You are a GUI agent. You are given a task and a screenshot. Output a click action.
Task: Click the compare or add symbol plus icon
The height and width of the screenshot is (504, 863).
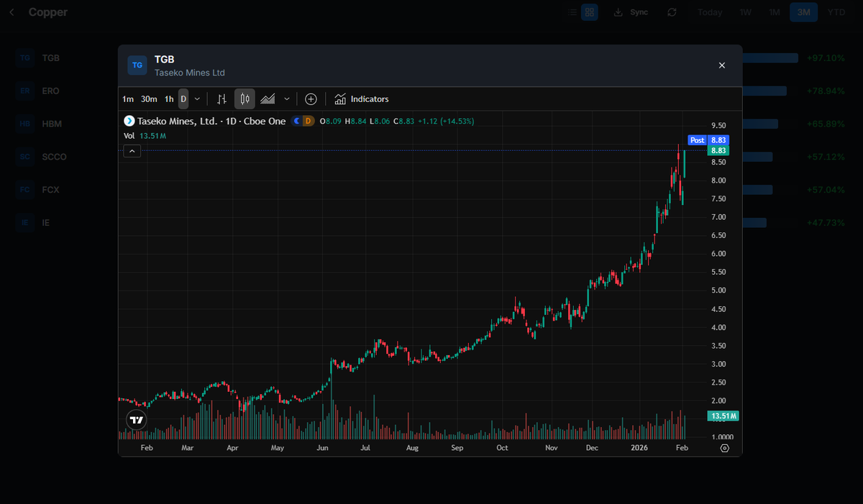[311, 99]
